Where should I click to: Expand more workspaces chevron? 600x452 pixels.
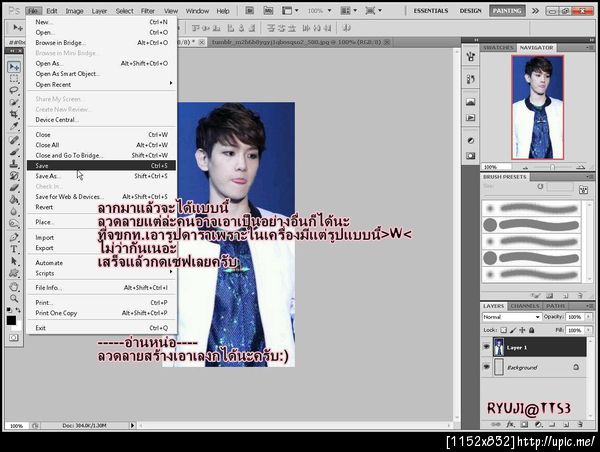(x=535, y=11)
